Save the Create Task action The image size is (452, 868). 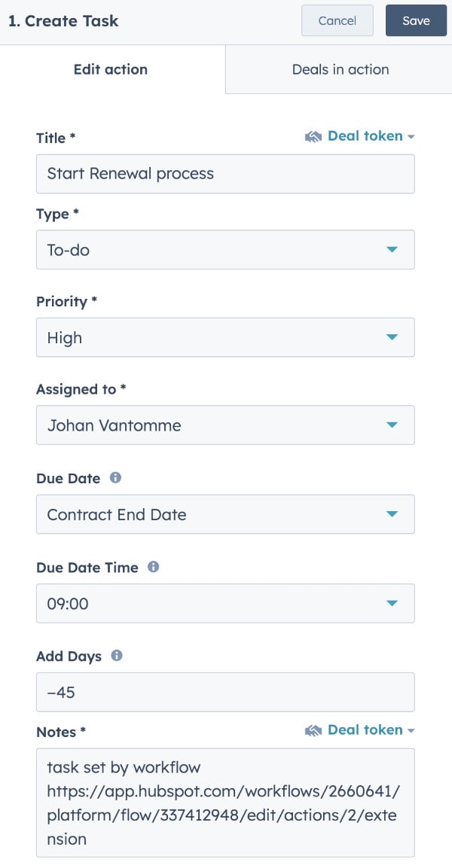point(416,20)
